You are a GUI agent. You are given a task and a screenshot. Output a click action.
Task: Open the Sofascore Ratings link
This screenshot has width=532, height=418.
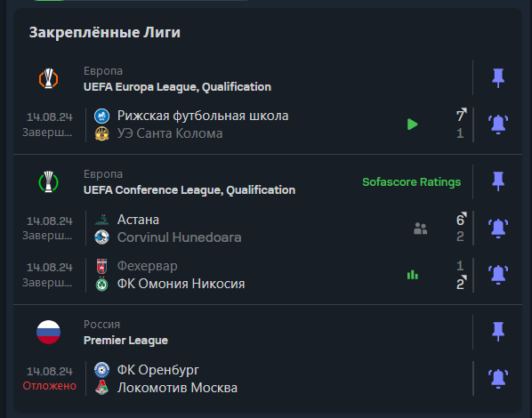coord(412,182)
